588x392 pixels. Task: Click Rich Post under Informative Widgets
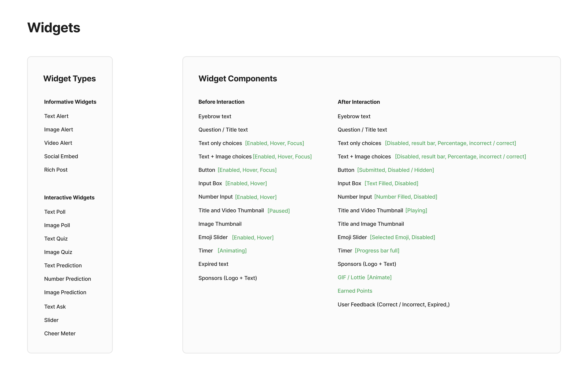56,170
